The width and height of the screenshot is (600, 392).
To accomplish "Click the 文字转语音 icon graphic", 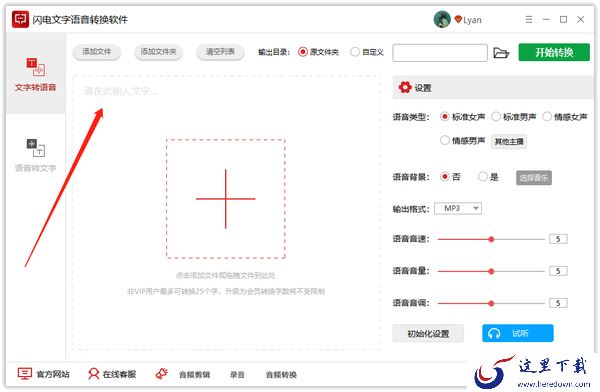I will coord(36,67).
